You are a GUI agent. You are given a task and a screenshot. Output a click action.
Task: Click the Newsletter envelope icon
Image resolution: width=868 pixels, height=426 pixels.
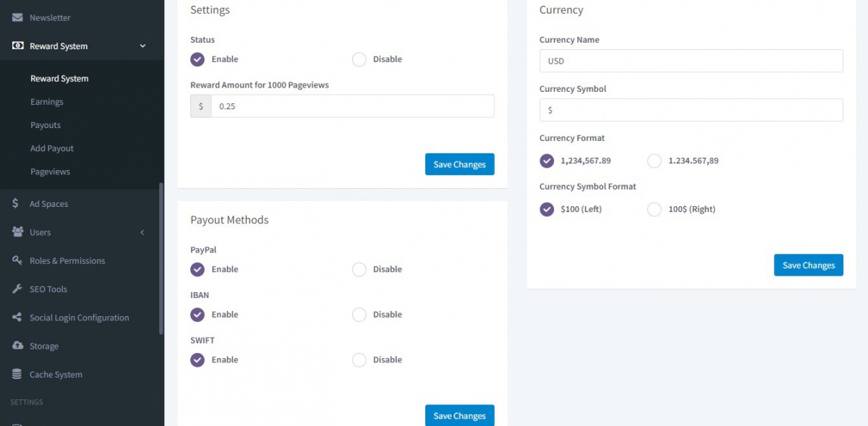coord(17,17)
